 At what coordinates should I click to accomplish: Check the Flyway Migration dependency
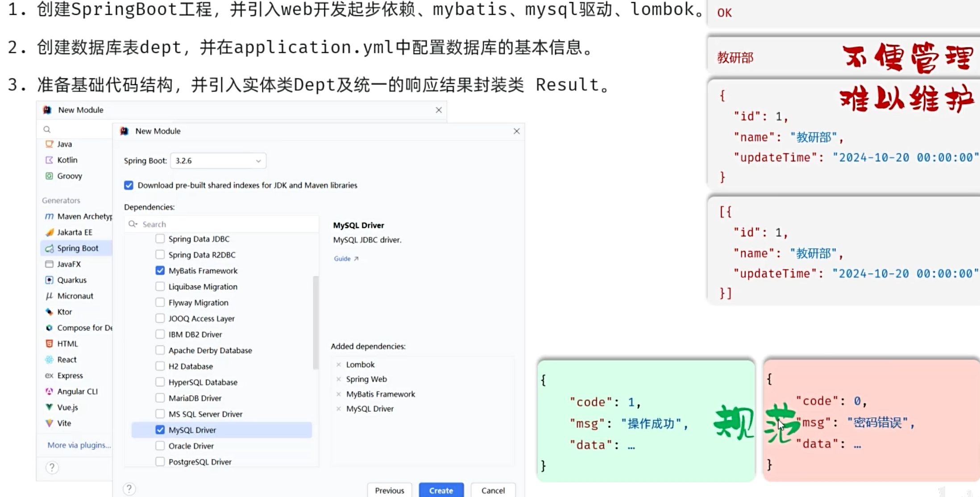coord(160,302)
